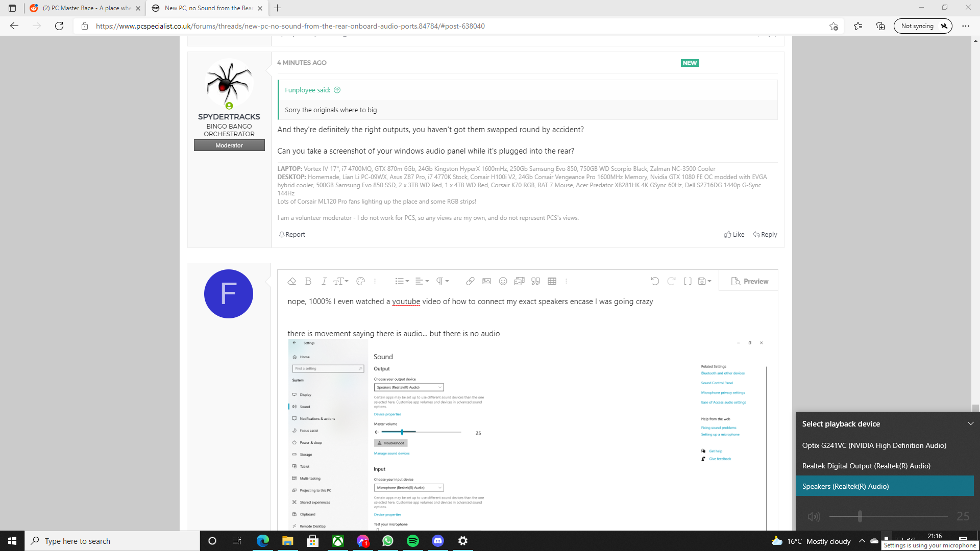Viewport: 980px width, 551px height.
Task: Open the Windows Start menu
Action: (x=12, y=541)
